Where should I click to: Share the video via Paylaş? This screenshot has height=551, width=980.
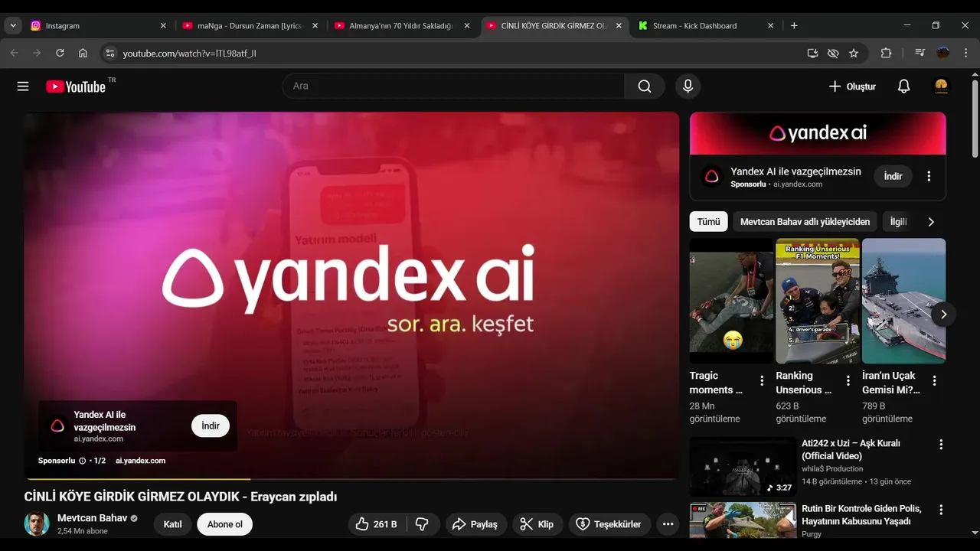475,524
